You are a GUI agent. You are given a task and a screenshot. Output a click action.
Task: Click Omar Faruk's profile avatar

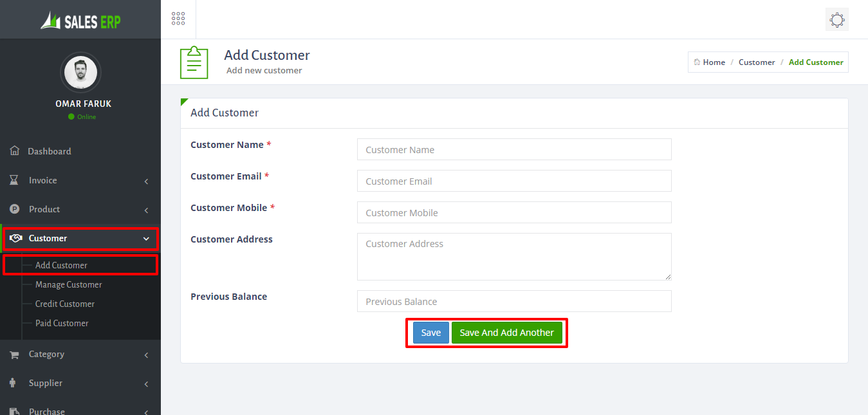(80, 72)
